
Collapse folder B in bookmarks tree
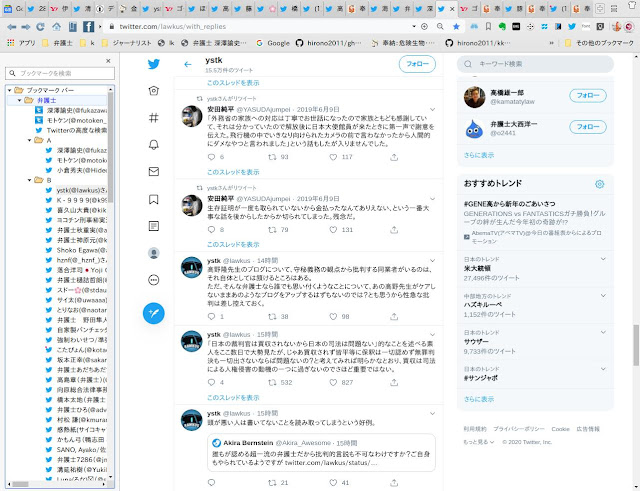coord(29,180)
